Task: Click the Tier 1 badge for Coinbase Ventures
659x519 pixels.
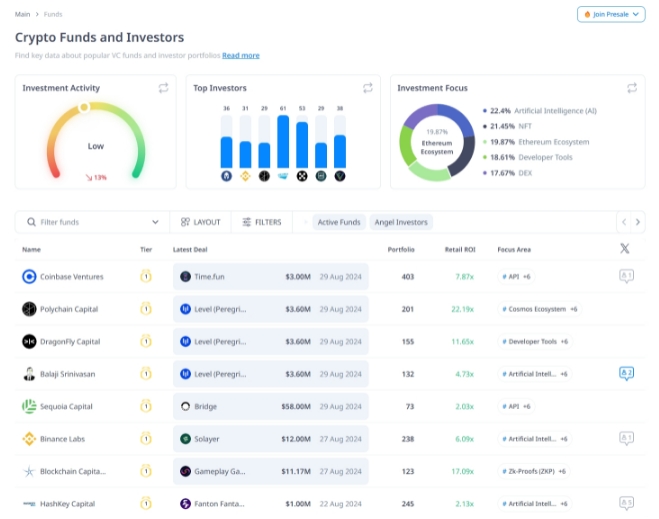Action: pos(146,276)
